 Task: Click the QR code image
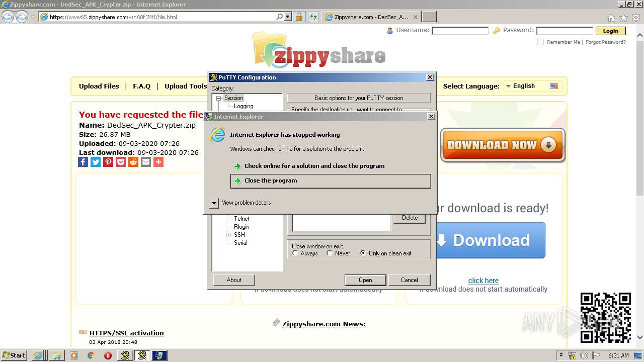606,318
